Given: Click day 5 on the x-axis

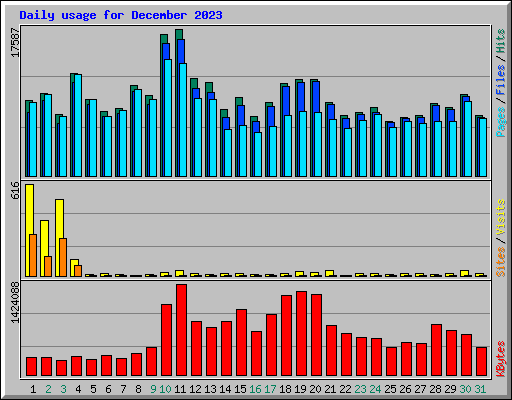Looking at the screenshot, I should (93, 389).
